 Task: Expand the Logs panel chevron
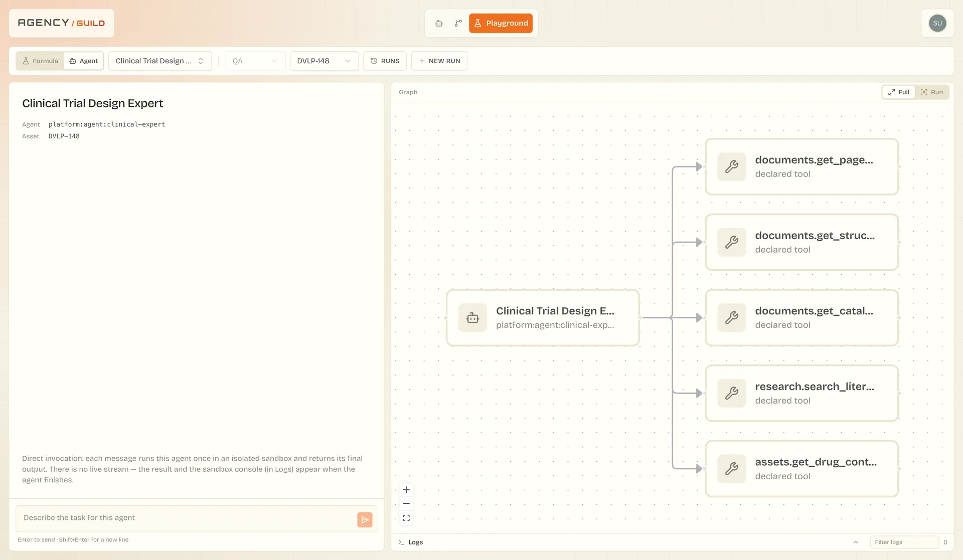856,542
